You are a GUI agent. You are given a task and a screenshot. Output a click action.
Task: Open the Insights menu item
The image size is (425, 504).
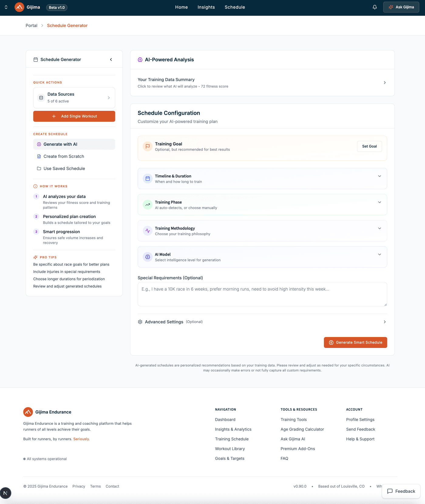206,7
